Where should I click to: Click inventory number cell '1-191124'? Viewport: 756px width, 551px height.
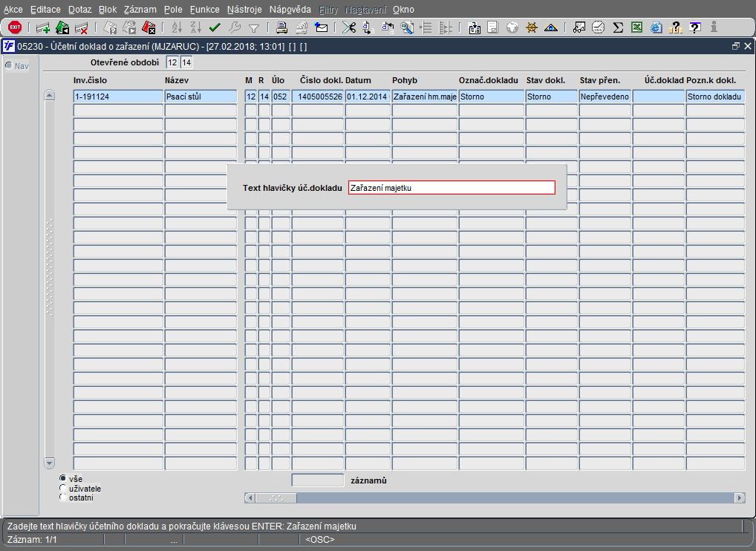coord(118,97)
